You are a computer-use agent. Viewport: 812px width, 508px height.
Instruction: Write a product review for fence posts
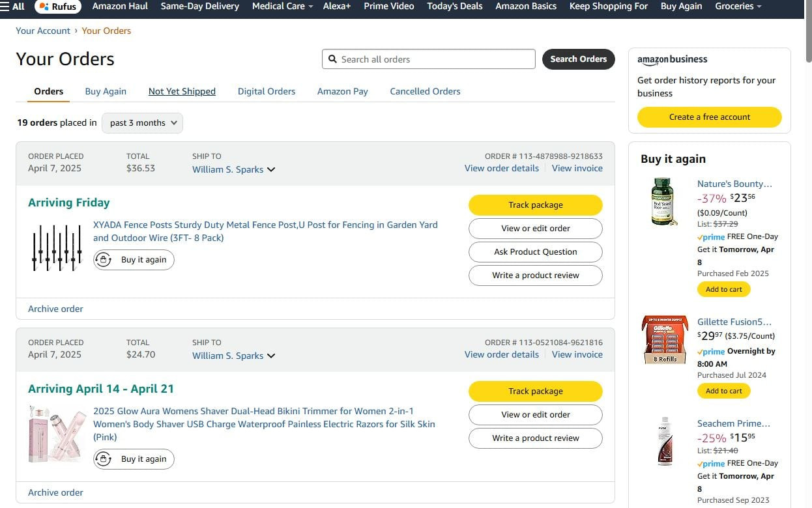(x=536, y=275)
